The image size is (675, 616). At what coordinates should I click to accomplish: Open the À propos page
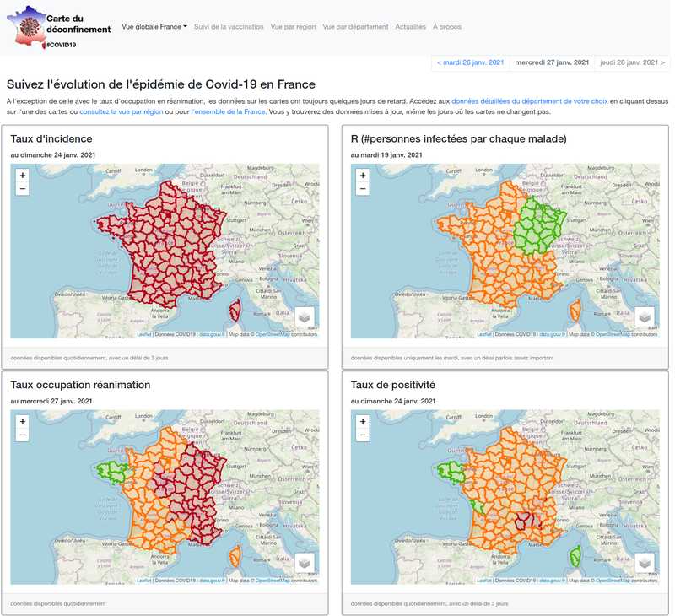tap(447, 27)
